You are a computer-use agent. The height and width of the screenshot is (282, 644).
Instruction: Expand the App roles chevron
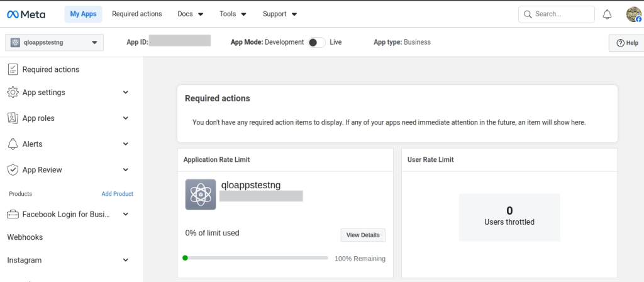pos(126,118)
